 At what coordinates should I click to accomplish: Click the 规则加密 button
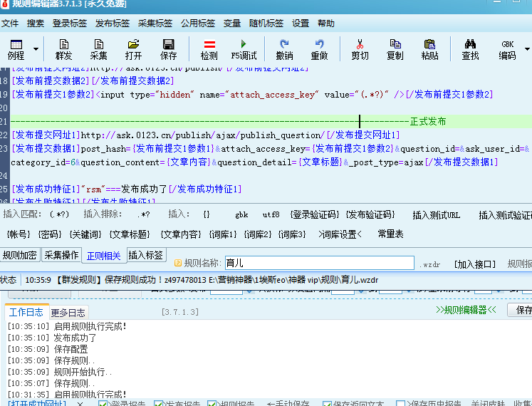pyautogui.click(x=20, y=255)
